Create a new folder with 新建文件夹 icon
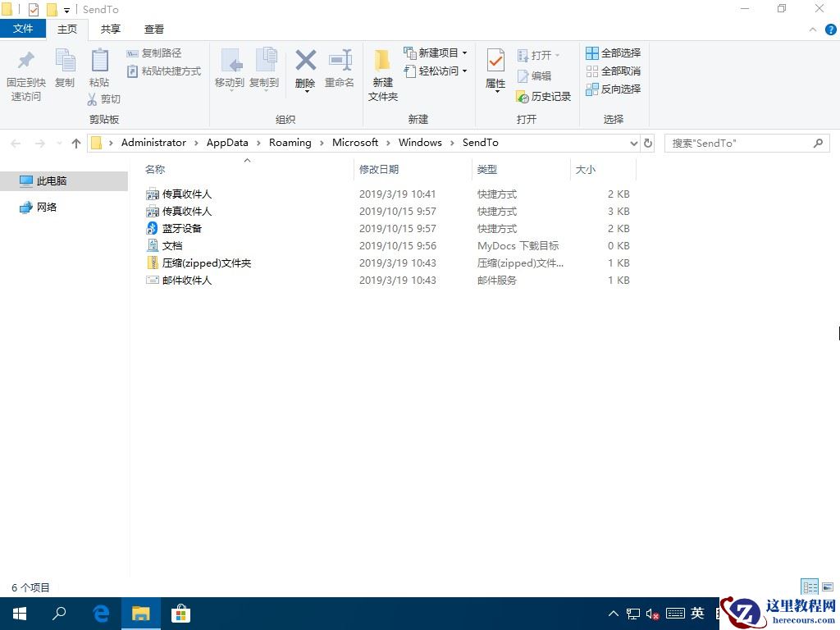The height and width of the screenshot is (630, 840). (381, 72)
